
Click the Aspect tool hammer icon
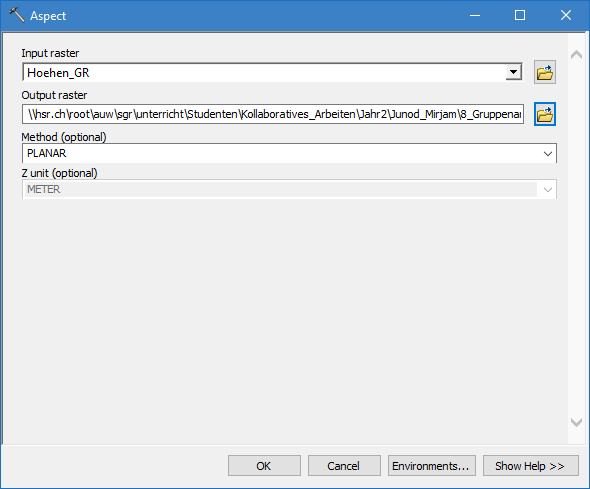pyautogui.click(x=17, y=15)
